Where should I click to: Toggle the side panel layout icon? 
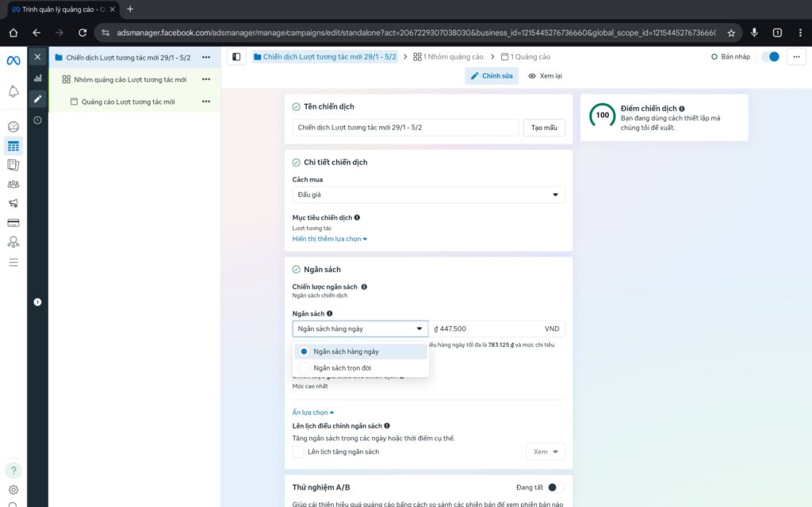click(236, 57)
